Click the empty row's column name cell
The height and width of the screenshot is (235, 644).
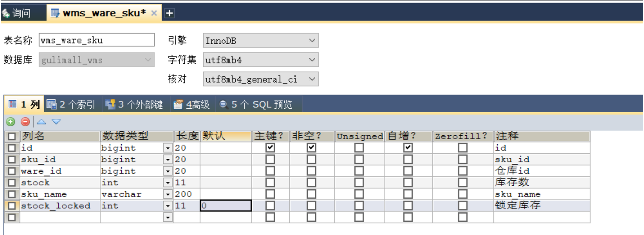[x=60, y=217]
